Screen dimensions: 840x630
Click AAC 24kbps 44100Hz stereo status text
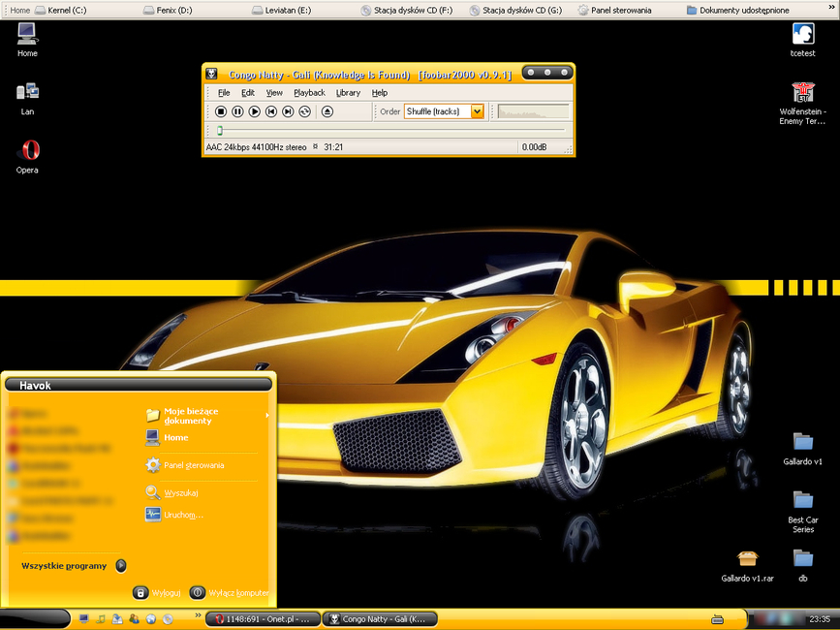(256, 146)
